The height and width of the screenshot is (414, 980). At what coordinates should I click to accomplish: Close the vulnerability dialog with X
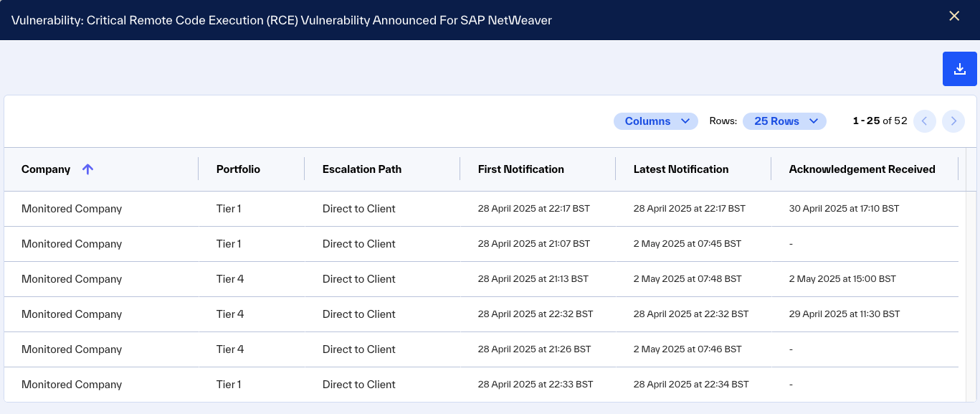(954, 16)
